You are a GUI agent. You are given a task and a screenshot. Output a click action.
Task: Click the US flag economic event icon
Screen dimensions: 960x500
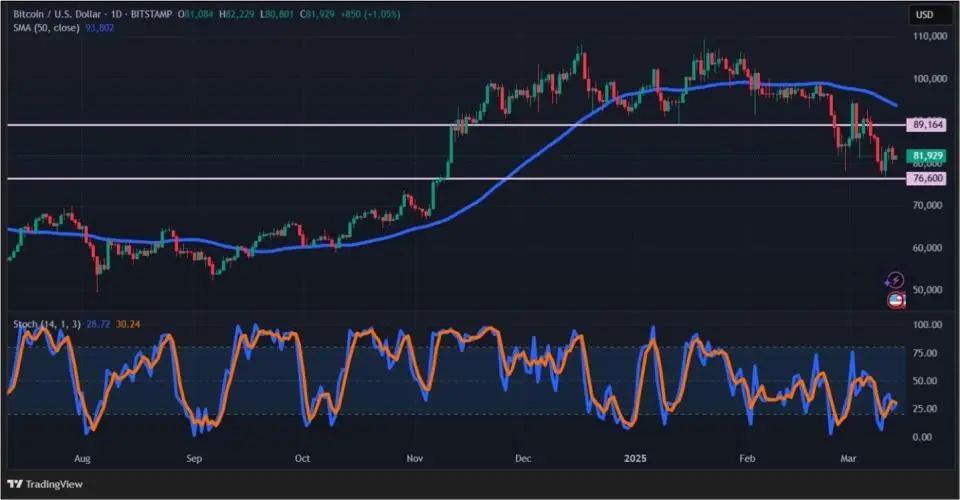coord(896,299)
